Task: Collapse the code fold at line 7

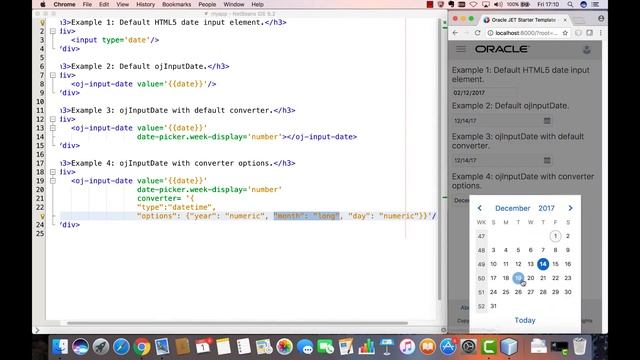Action: tap(53, 75)
